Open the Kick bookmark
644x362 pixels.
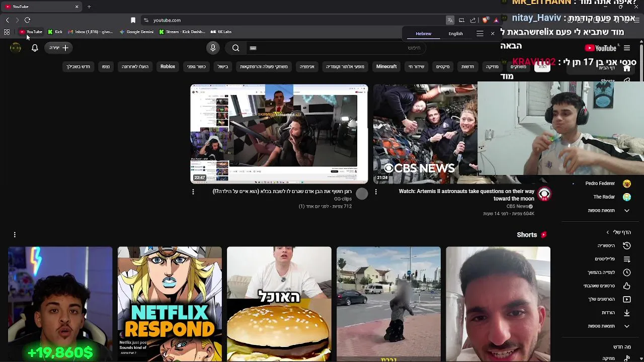tap(55, 32)
